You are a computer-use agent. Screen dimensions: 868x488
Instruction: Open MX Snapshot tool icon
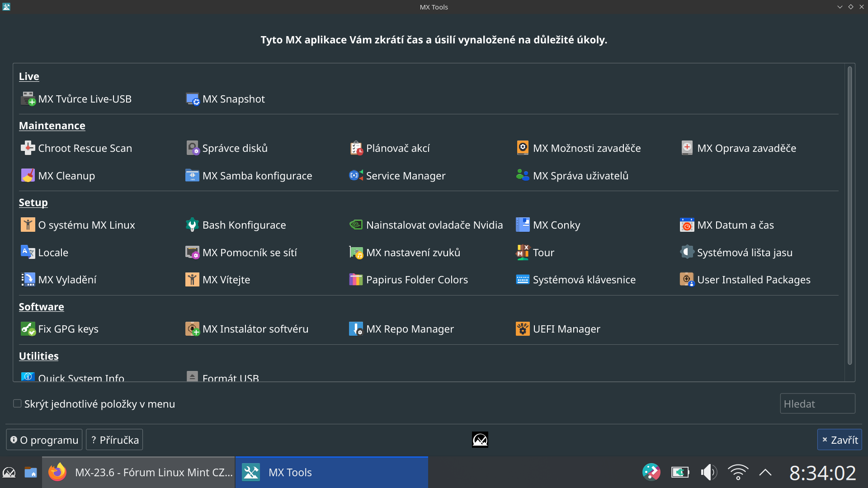coord(193,99)
